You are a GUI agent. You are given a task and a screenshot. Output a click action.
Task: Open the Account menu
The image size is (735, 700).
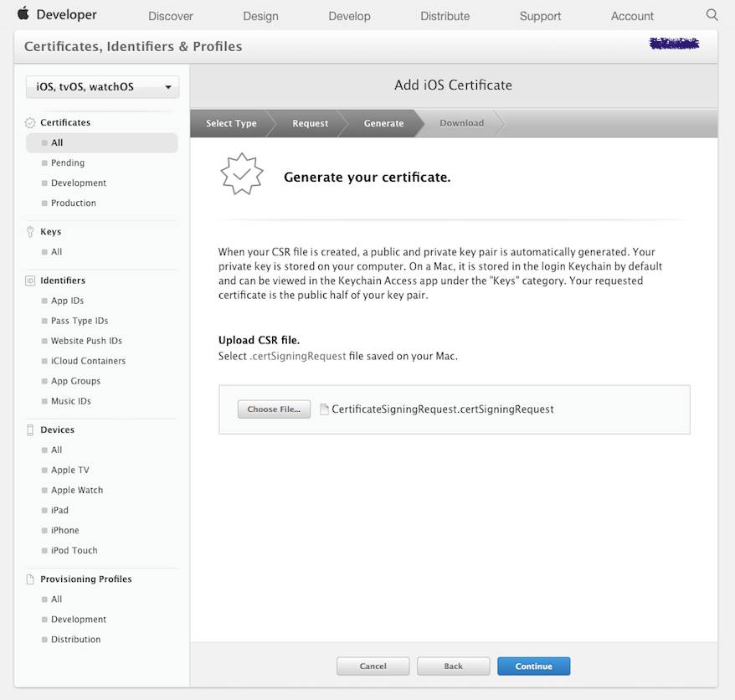[x=632, y=16]
